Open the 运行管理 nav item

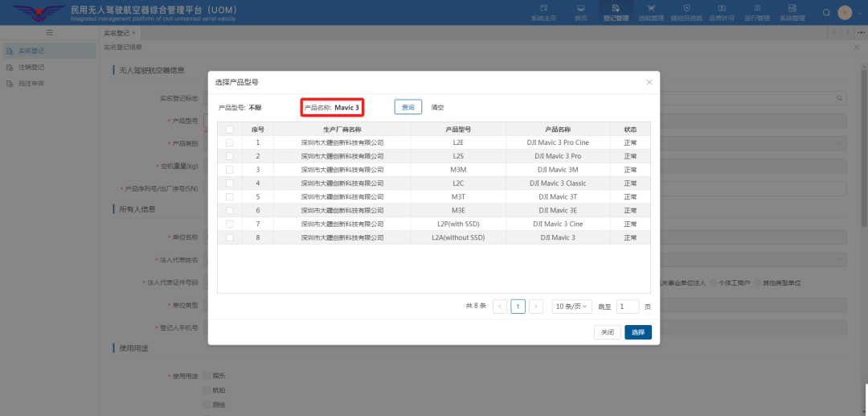pos(757,13)
